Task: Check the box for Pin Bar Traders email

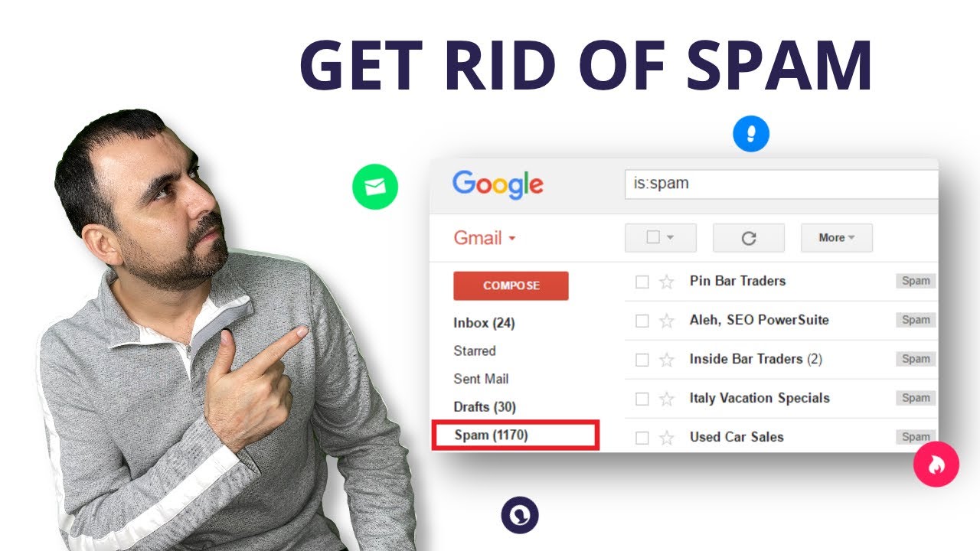Action: 642,282
